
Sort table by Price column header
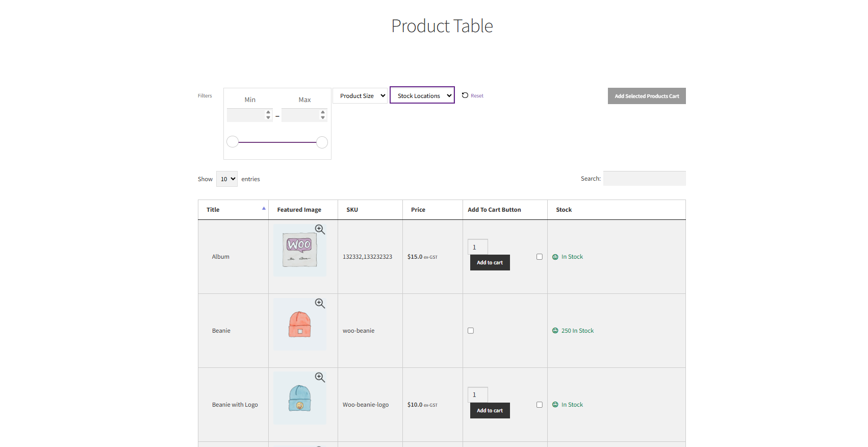click(418, 210)
